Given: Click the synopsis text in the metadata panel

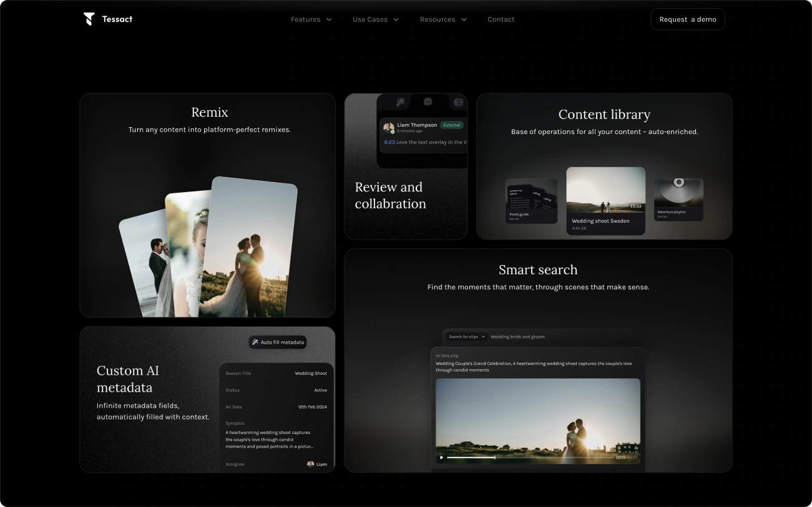Looking at the screenshot, I should point(269,440).
